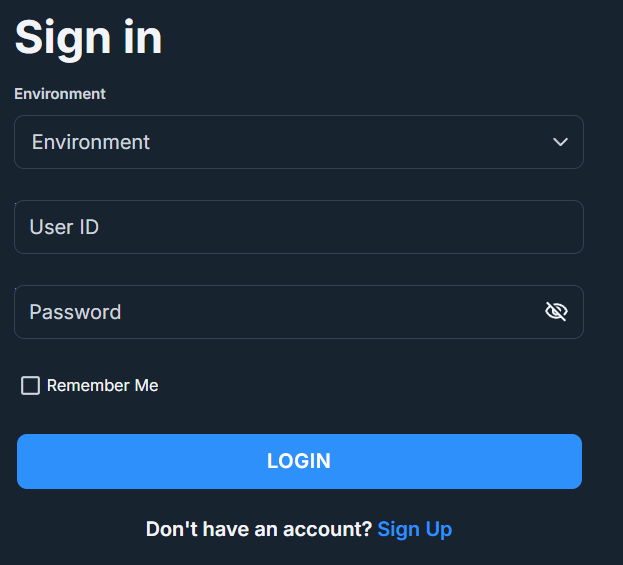This screenshot has width=623, height=565.
Task: Click the small Environment label above the dropdown
Action: 60,94
